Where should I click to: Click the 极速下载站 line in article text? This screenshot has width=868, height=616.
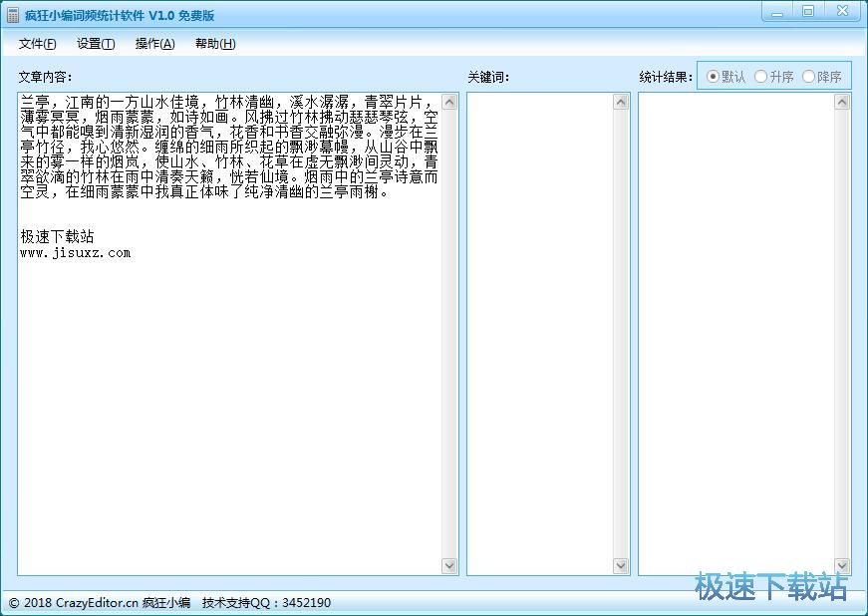(x=57, y=237)
